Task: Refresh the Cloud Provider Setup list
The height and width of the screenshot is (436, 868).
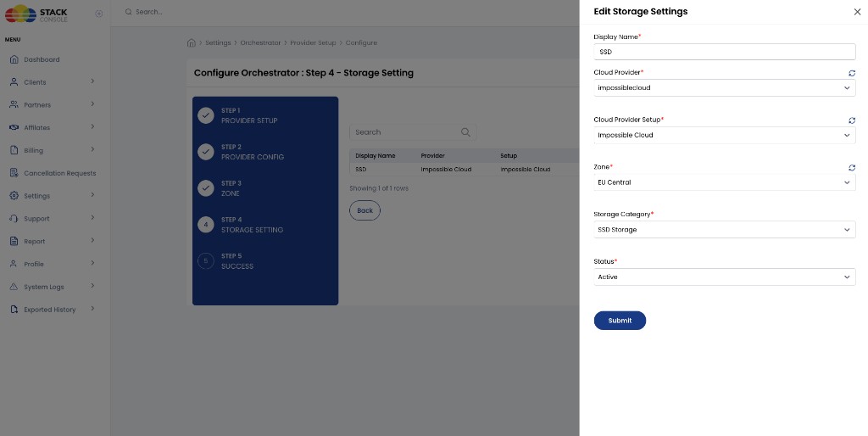Action: pos(852,120)
